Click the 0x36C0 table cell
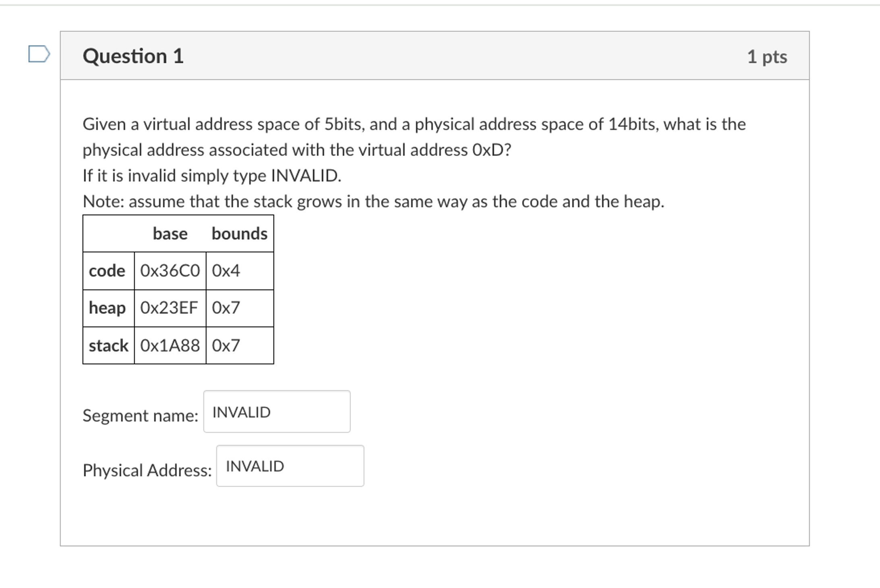The image size is (880, 588). (170, 271)
